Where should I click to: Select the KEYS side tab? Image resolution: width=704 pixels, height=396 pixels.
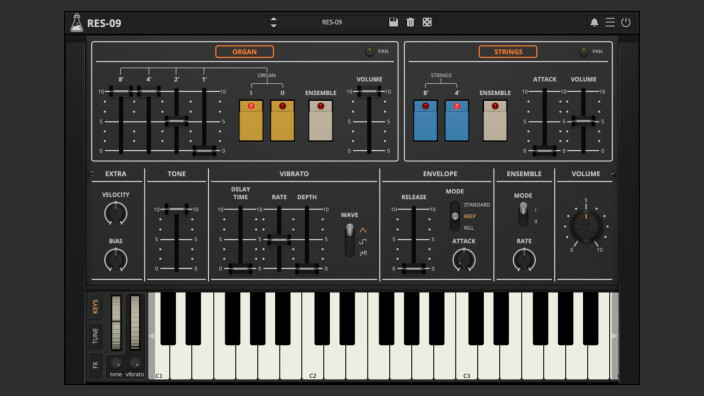95,307
